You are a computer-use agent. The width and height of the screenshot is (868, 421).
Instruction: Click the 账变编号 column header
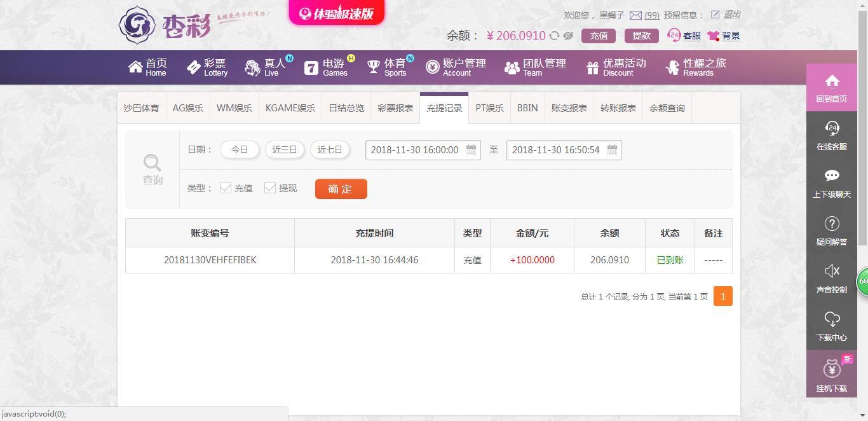(x=210, y=233)
